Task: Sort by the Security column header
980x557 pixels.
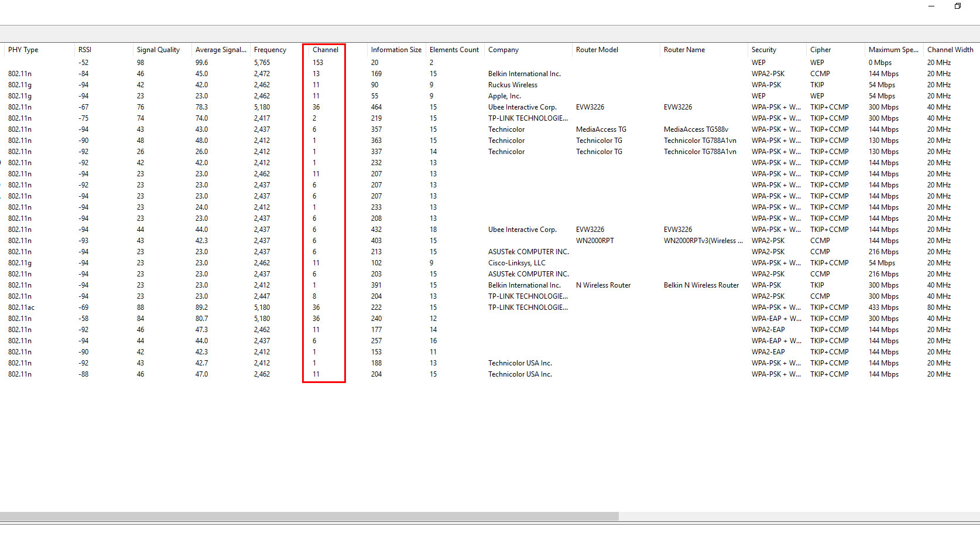Action: (x=762, y=50)
